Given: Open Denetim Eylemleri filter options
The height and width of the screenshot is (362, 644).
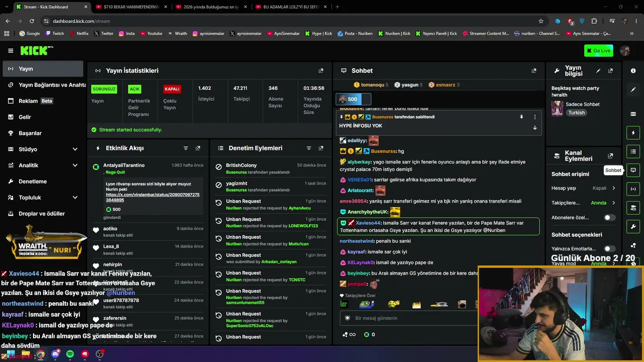Looking at the screenshot, I should pos(309,148).
